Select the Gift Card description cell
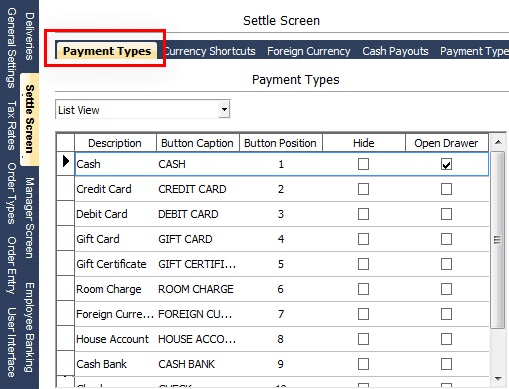The height and width of the screenshot is (389, 509). pyautogui.click(x=116, y=239)
